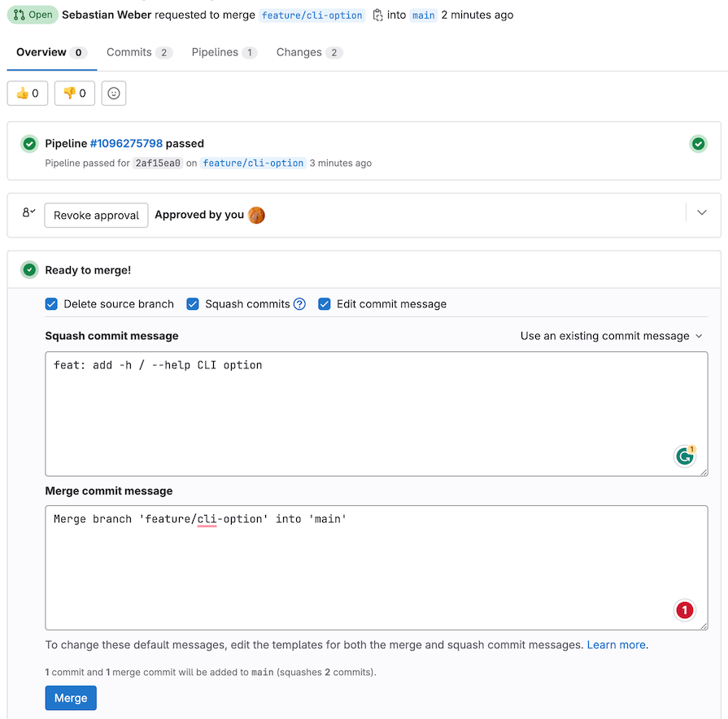This screenshot has width=728, height=719.
Task: Click the approver's avatar next to Approved by you
Action: [256, 215]
